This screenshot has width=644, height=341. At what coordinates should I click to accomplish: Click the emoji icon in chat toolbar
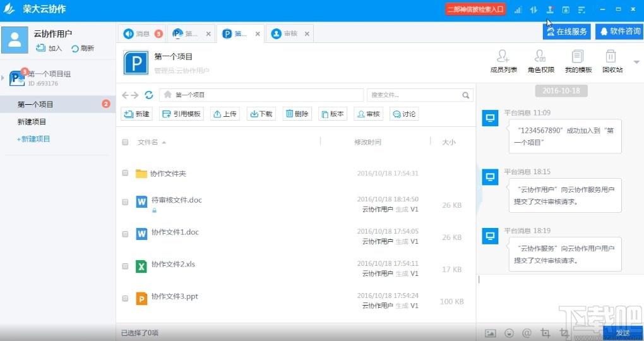click(x=509, y=333)
